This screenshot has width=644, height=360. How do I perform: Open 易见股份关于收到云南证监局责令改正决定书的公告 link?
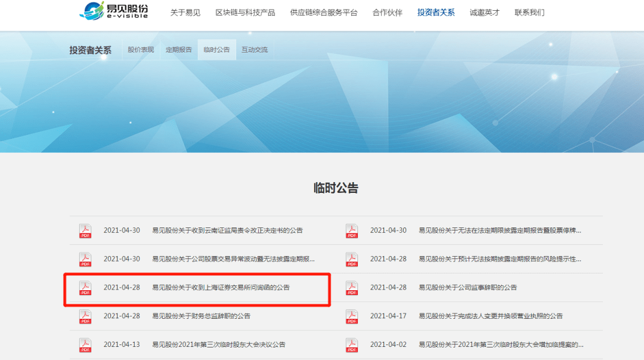[x=228, y=230]
